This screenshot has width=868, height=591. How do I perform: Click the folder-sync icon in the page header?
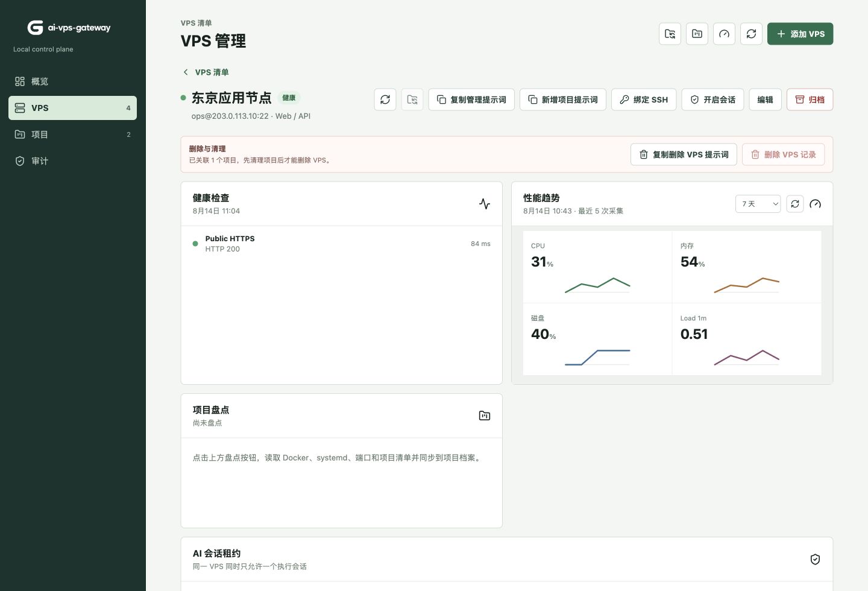point(670,34)
